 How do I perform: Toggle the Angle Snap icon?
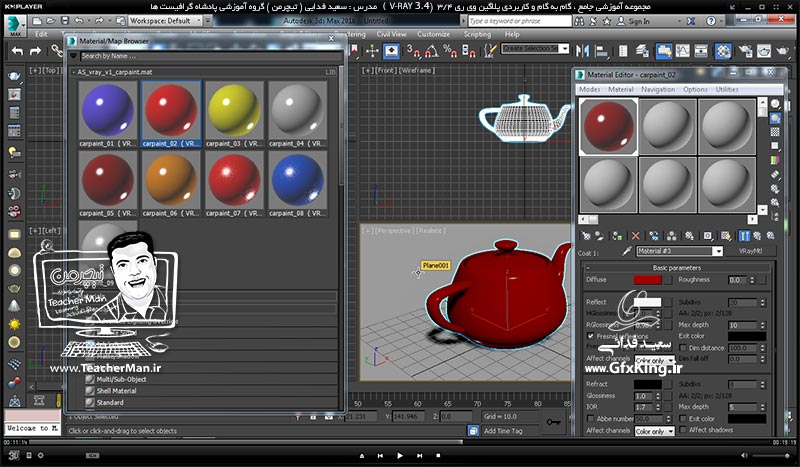pyautogui.click(x=432, y=51)
